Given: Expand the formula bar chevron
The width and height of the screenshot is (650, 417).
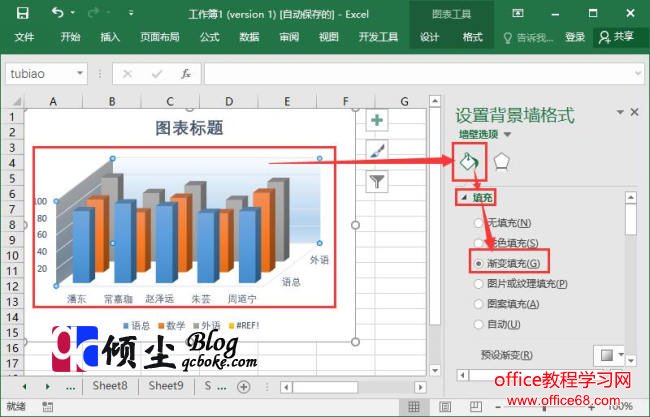Looking at the screenshot, I should pos(638,74).
